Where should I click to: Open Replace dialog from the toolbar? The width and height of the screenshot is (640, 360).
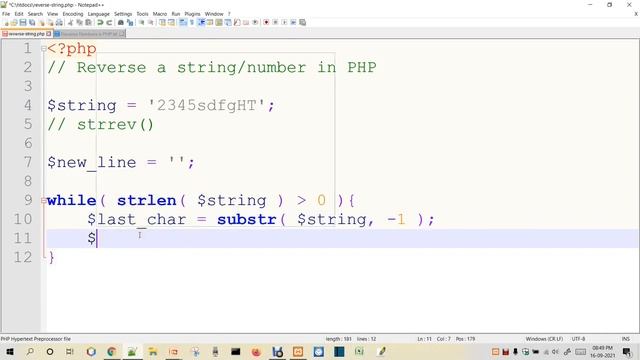130,22
